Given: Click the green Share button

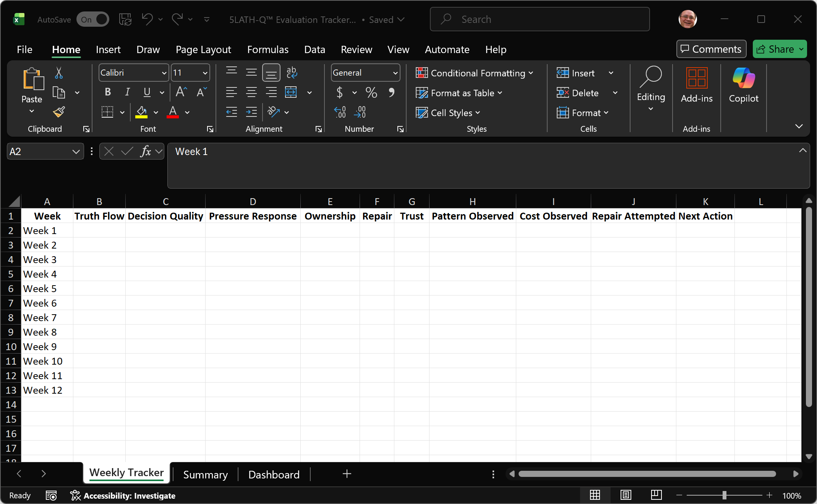Looking at the screenshot, I should pyautogui.click(x=775, y=49).
